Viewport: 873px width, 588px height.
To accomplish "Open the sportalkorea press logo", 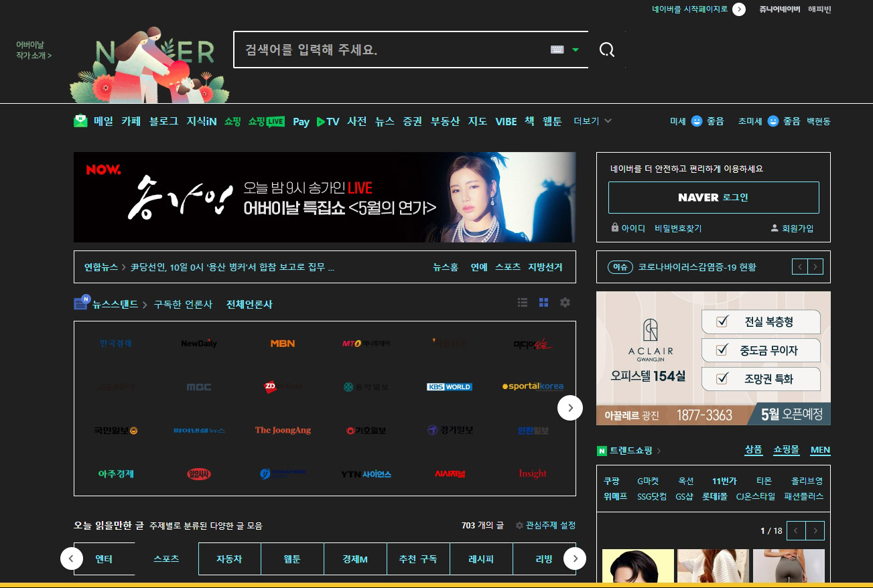I will 533,386.
